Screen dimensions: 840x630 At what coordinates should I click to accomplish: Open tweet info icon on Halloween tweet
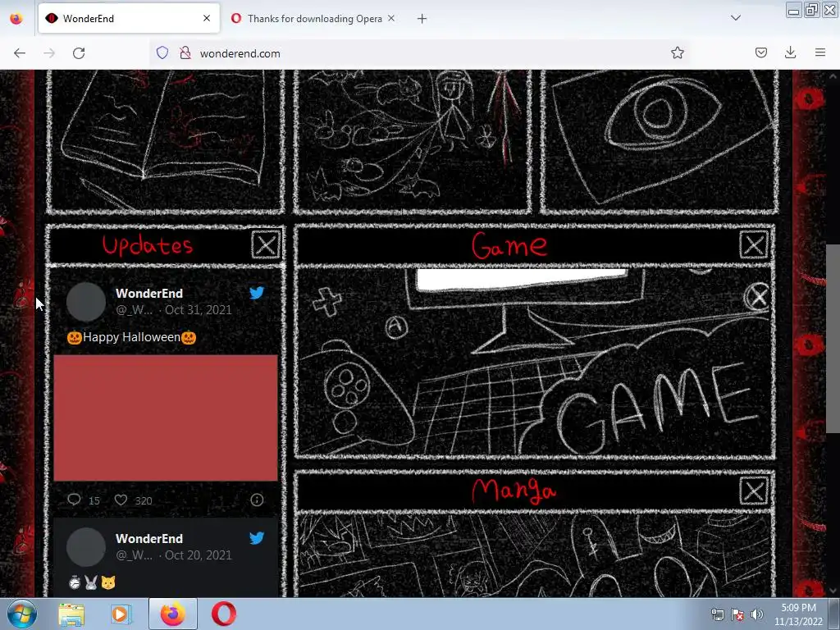click(x=257, y=500)
